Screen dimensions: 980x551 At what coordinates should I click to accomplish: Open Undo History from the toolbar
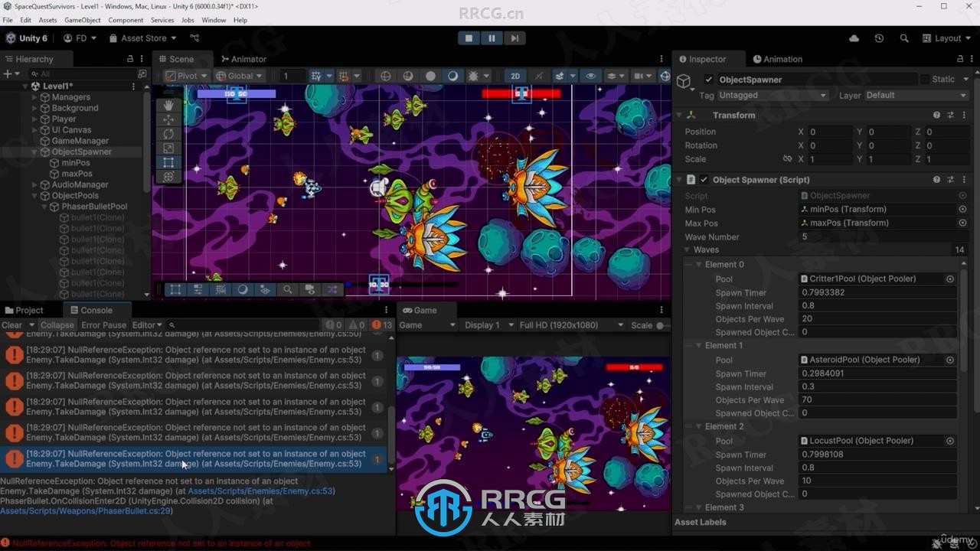click(879, 38)
